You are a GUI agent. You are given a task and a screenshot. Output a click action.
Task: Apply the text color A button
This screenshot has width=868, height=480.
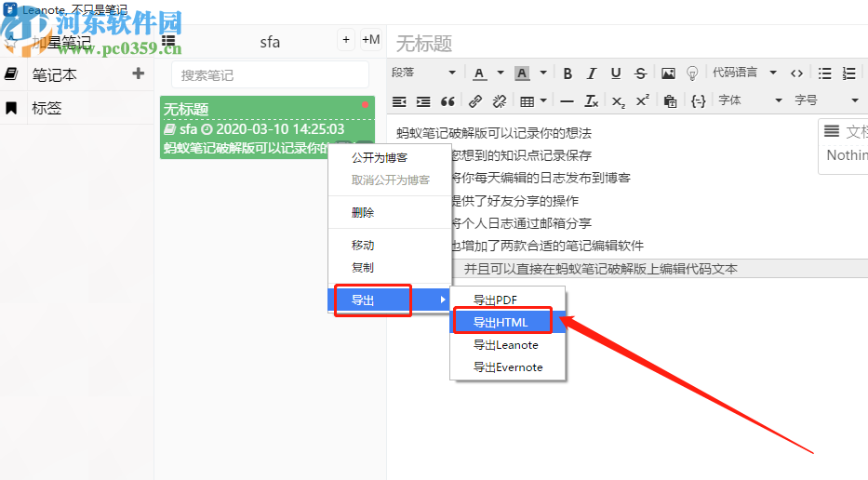pos(480,73)
